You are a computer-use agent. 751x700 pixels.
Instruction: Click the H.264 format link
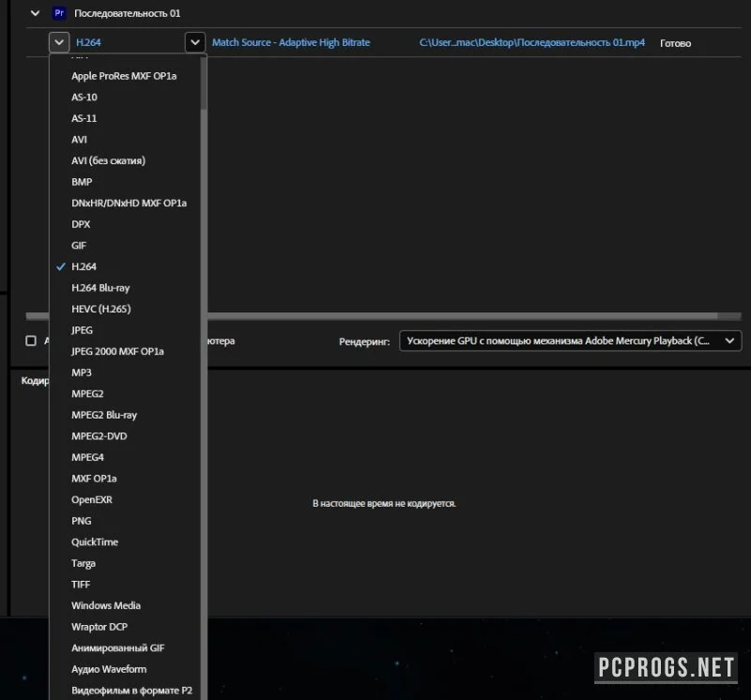pos(88,42)
